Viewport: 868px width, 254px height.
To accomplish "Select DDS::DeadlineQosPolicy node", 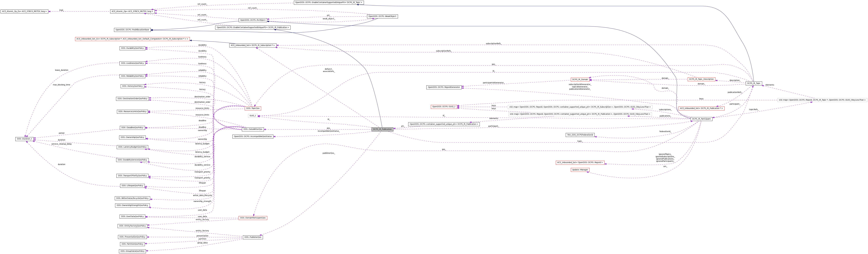I will (x=132, y=128).
